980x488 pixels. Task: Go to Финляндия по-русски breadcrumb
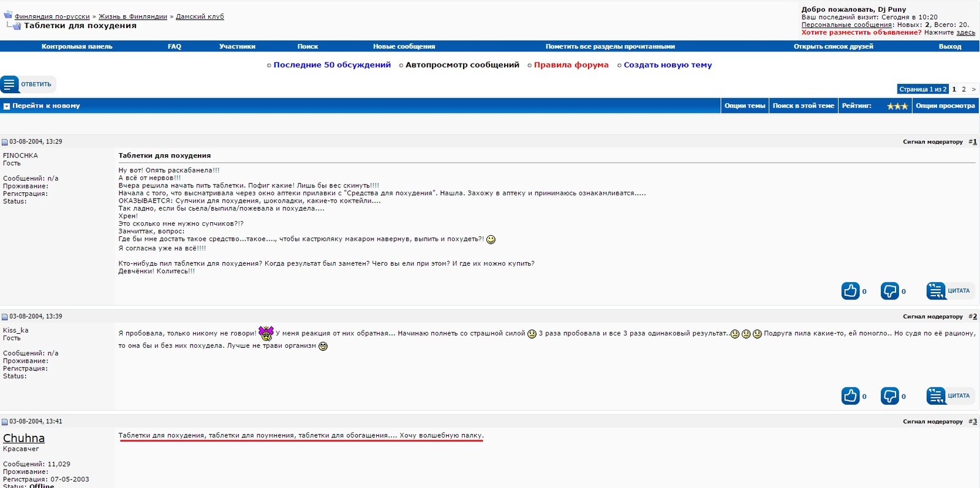click(x=52, y=17)
